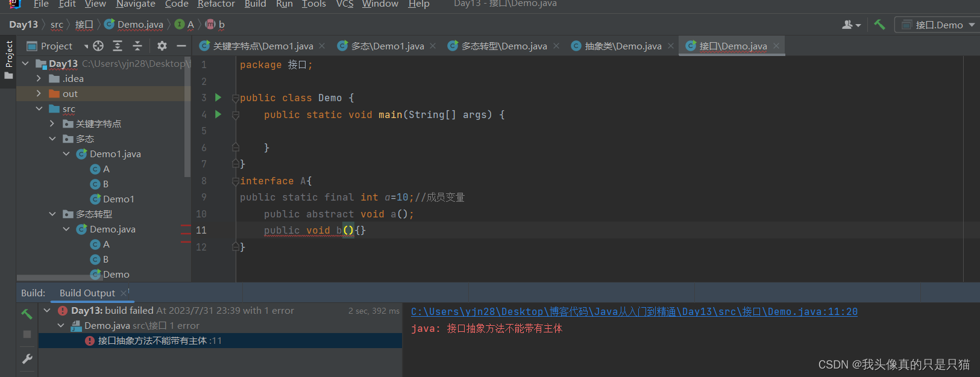Run class Demo via gutter arrow line 3

[218, 98]
